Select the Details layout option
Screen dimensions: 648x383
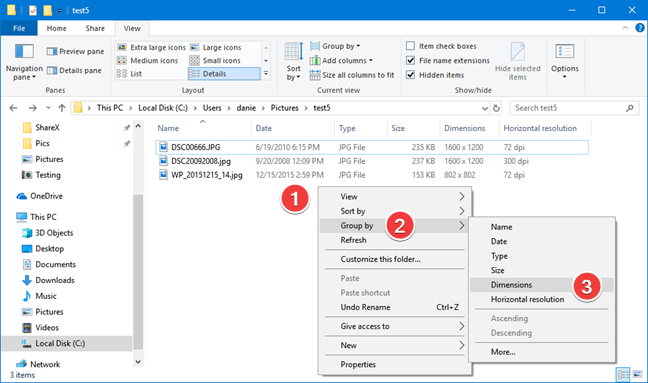pos(224,74)
